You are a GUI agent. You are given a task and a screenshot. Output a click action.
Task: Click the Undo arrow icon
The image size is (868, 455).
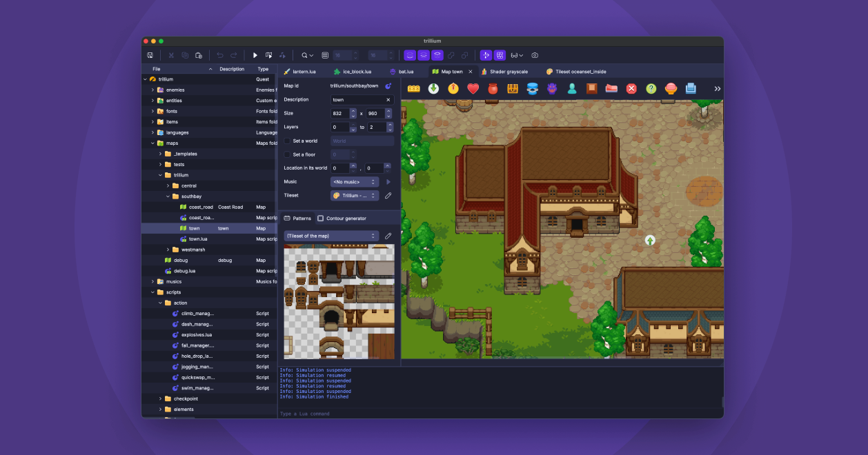[220, 55]
